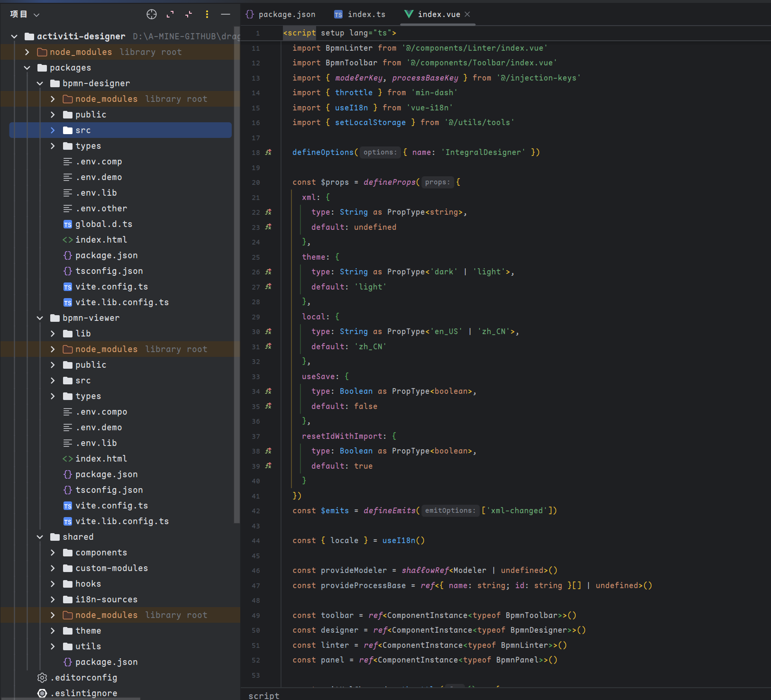This screenshot has width=771, height=700.
Task: Switch to the index.ts tab
Action: [x=360, y=14]
